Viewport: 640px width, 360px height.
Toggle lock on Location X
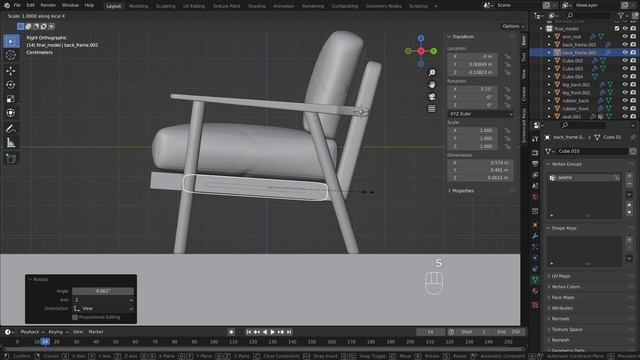click(x=508, y=56)
